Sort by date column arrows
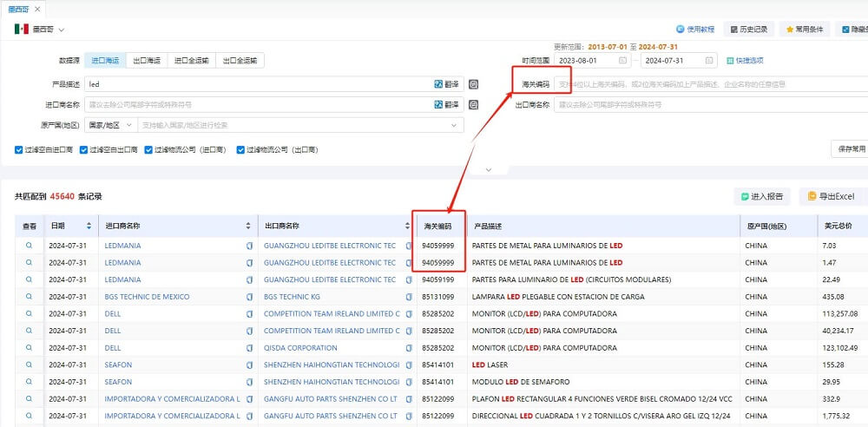Image resolution: width=868 pixels, height=427 pixels. [x=89, y=226]
